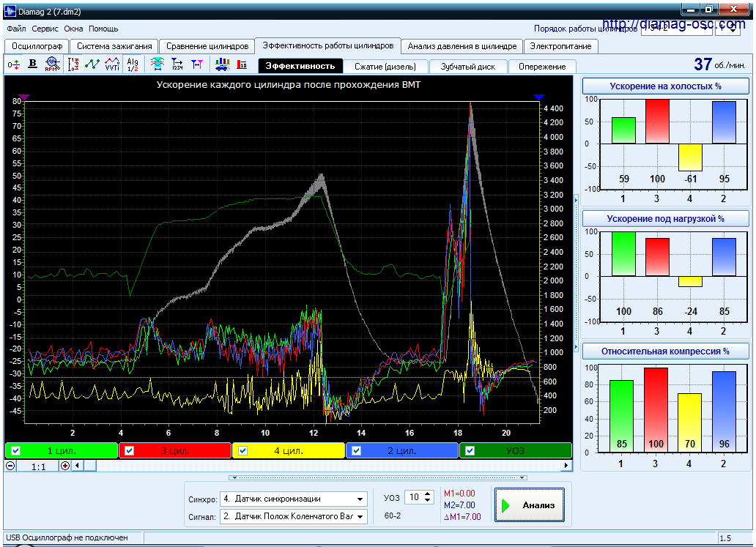Select the Сжатие (дизель) sub-tab

[x=385, y=67]
